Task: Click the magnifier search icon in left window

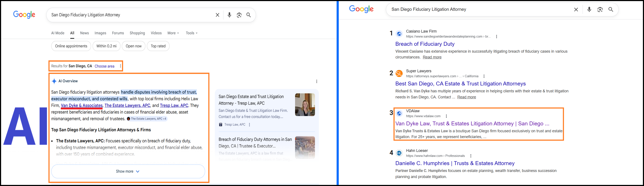Action: pos(249,15)
